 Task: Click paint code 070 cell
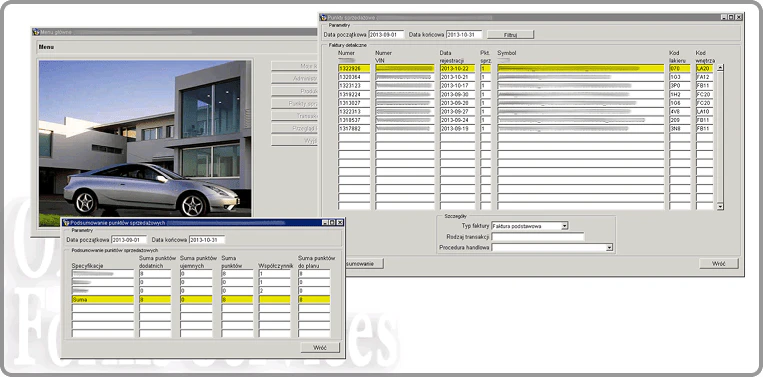click(680, 69)
